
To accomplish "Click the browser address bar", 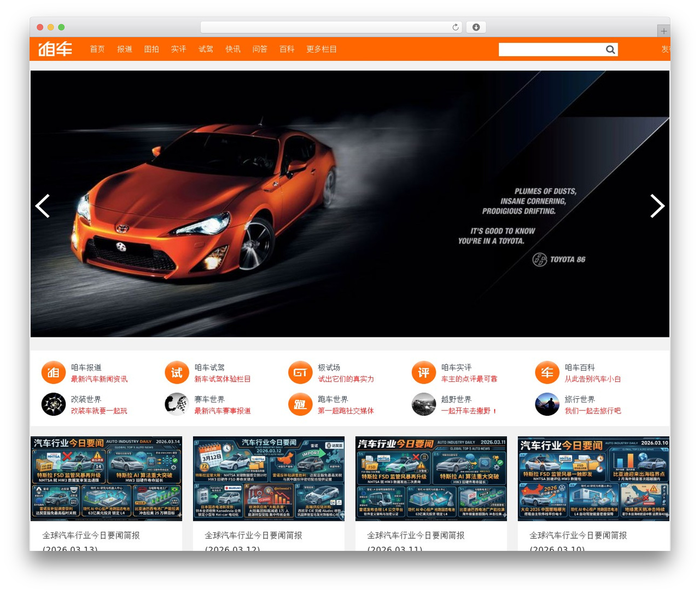I will click(331, 27).
